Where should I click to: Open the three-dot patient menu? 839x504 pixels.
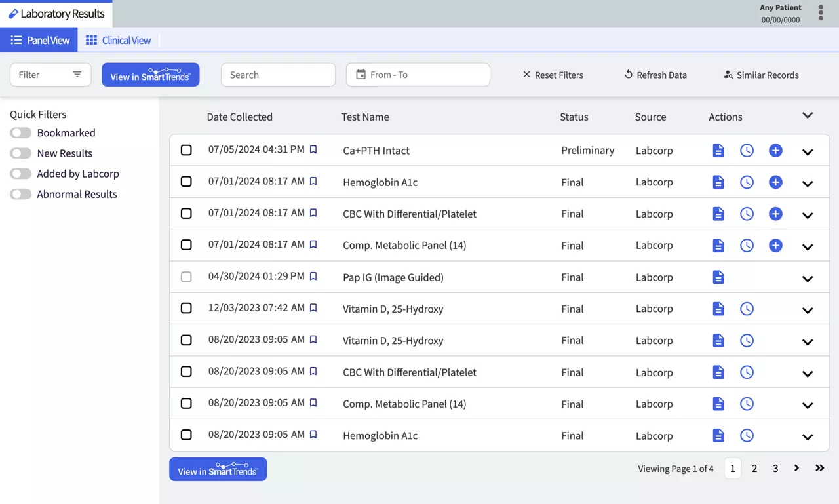[821, 12]
